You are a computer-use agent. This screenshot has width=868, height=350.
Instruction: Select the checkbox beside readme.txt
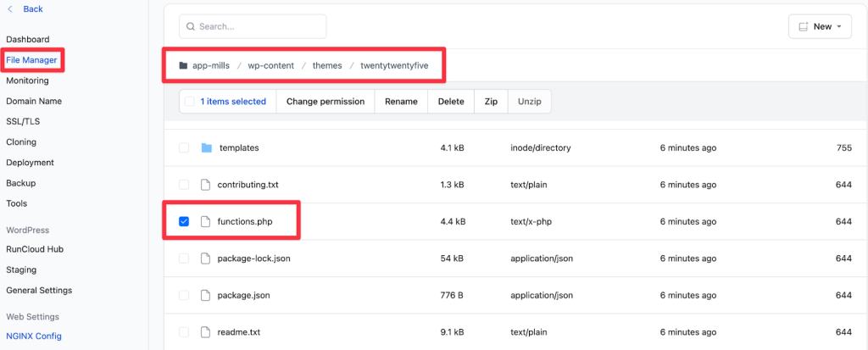(x=184, y=331)
